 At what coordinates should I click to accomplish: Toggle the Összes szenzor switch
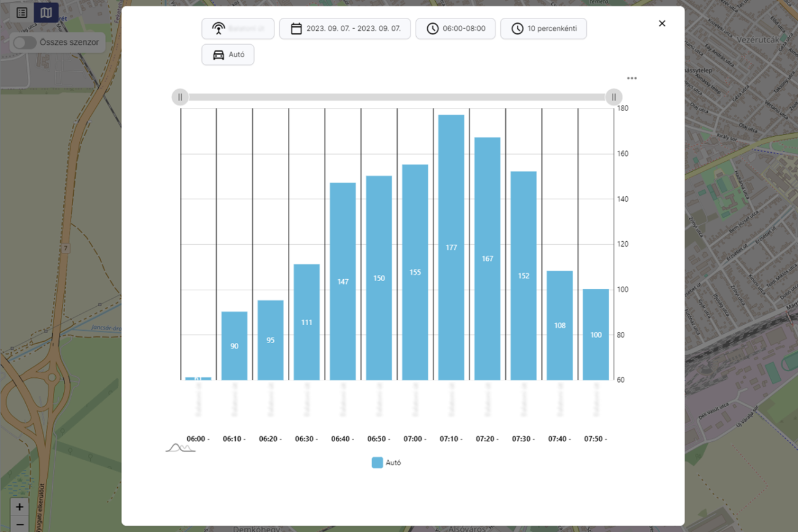[x=25, y=42]
